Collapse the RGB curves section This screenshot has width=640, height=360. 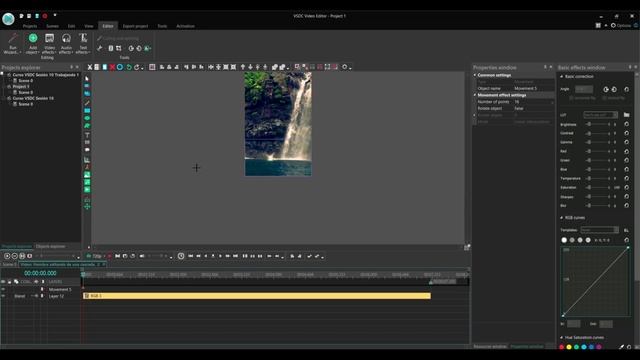point(562,218)
